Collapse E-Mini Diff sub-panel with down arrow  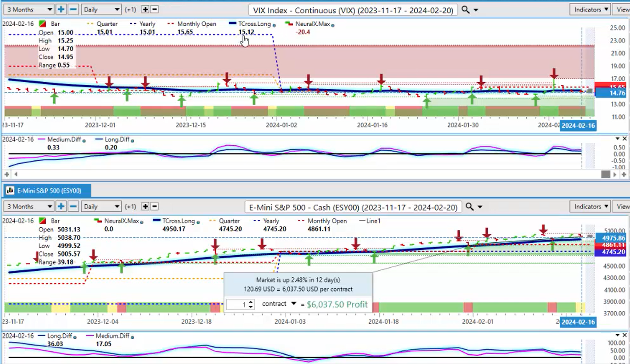coord(617,335)
